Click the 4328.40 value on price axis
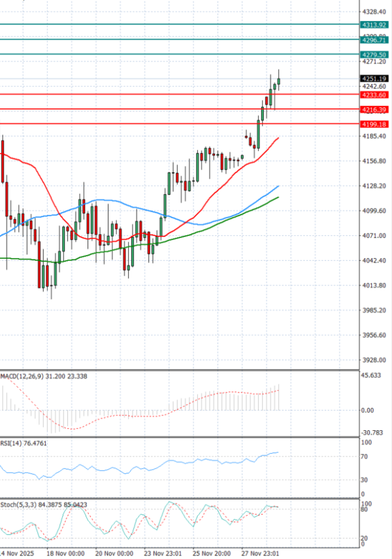Viewport: 392px width, 559px height. click(x=374, y=12)
